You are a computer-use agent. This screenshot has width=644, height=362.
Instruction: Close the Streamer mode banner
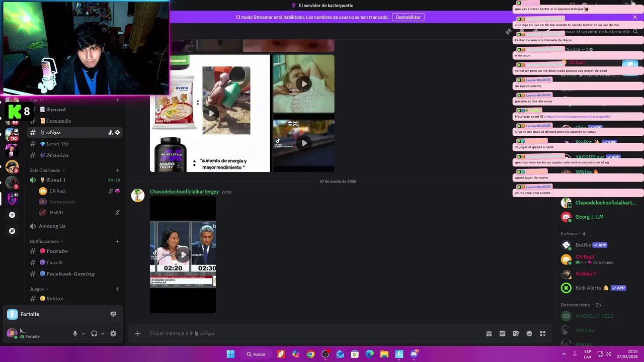pyautogui.click(x=635, y=17)
